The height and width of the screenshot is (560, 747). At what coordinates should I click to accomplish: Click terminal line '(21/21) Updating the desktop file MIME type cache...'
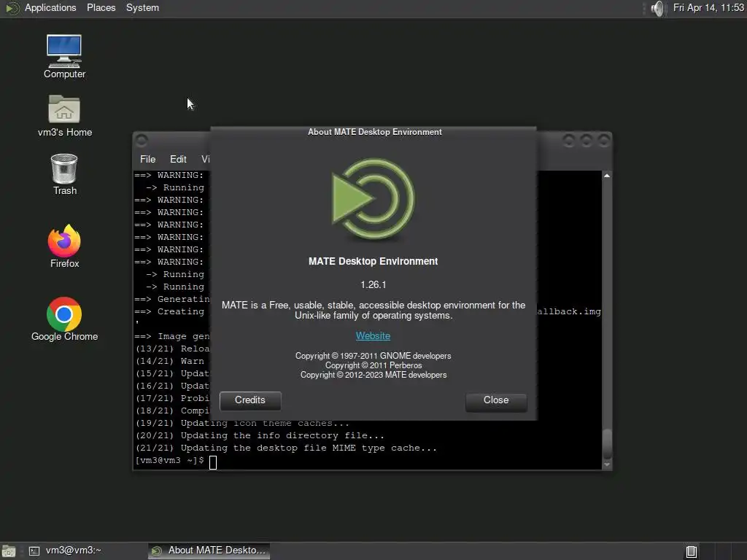286,448
